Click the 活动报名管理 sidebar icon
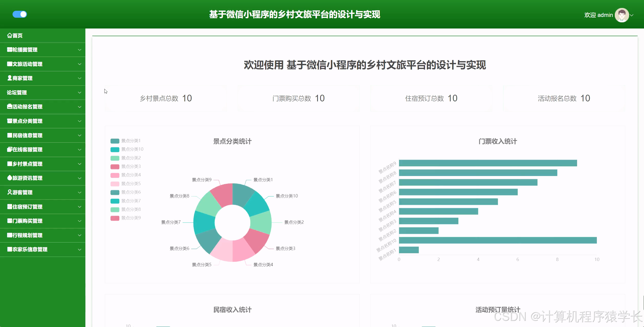644x327 pixels. pyautogui.click(x=9, y=107)
